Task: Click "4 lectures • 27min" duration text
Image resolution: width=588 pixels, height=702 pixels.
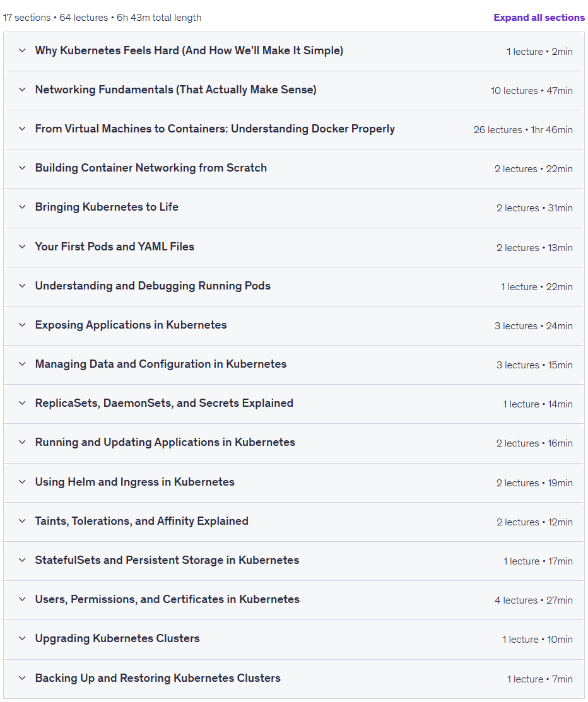Action: [533, 600]
